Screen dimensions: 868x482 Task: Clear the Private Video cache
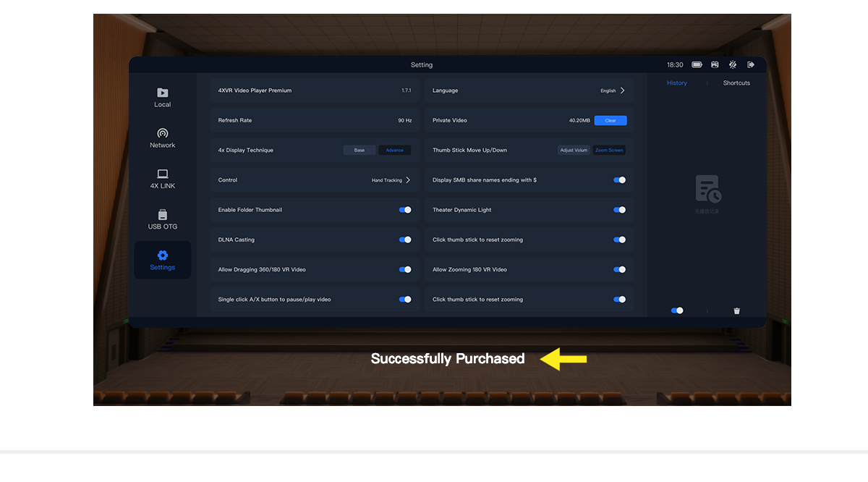click(x=610, y=121)
